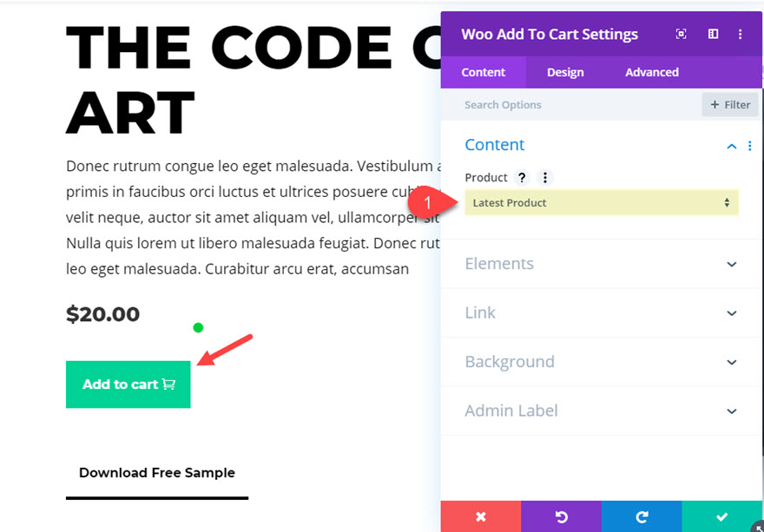Open the Latest Product dropdown
This screenshot has height=532, width=764.
602,203
